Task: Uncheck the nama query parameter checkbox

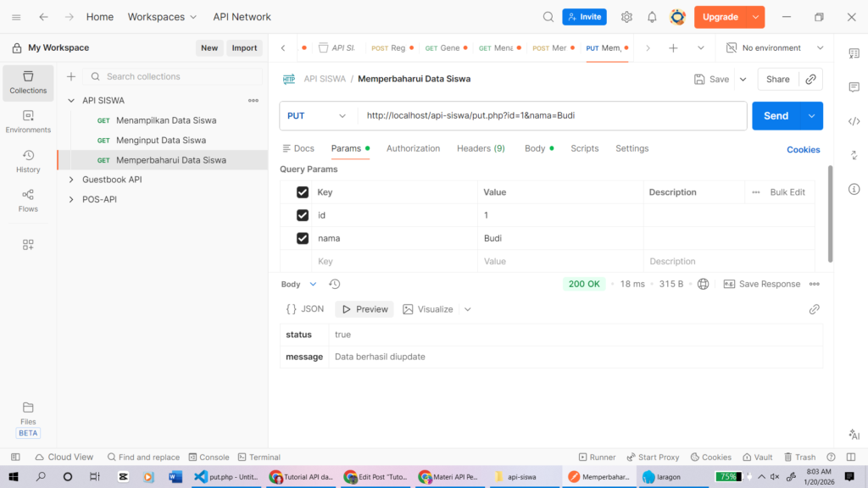Action: point(303,238)
